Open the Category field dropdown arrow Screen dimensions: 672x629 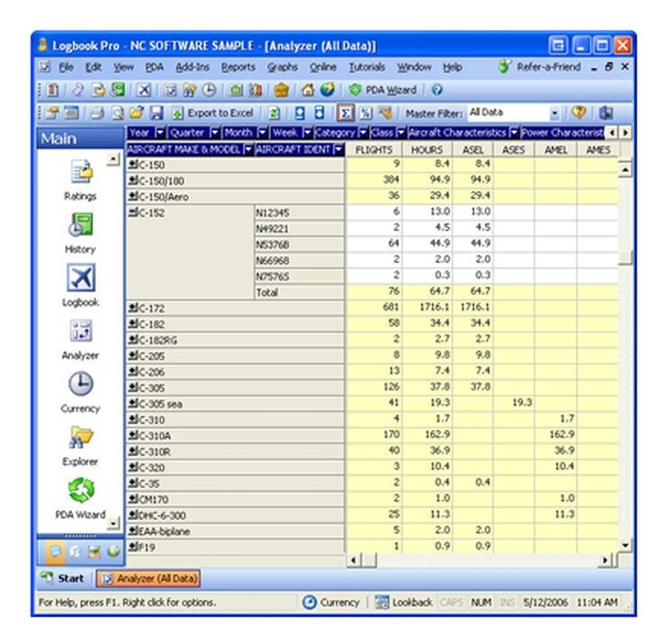point(363,133)
